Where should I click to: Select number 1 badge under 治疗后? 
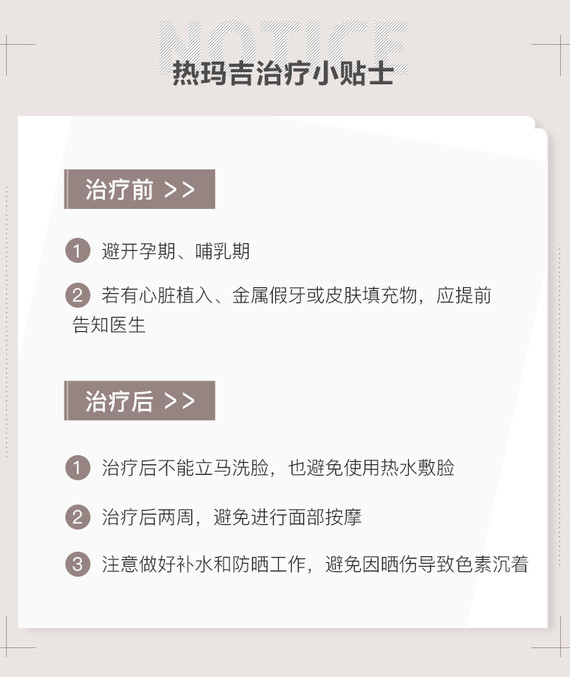[78, 468]
